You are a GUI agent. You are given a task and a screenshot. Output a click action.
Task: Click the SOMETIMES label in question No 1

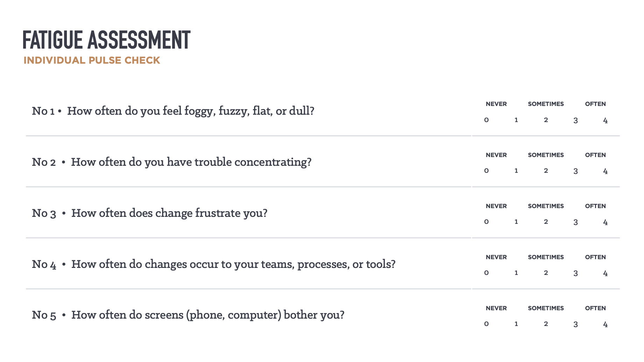[546, 104]
